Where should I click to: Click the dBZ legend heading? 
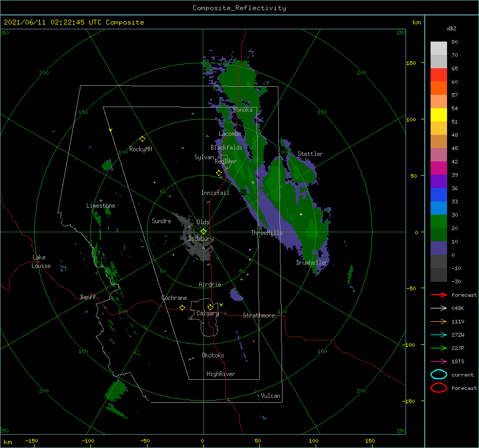pos(451,28)
